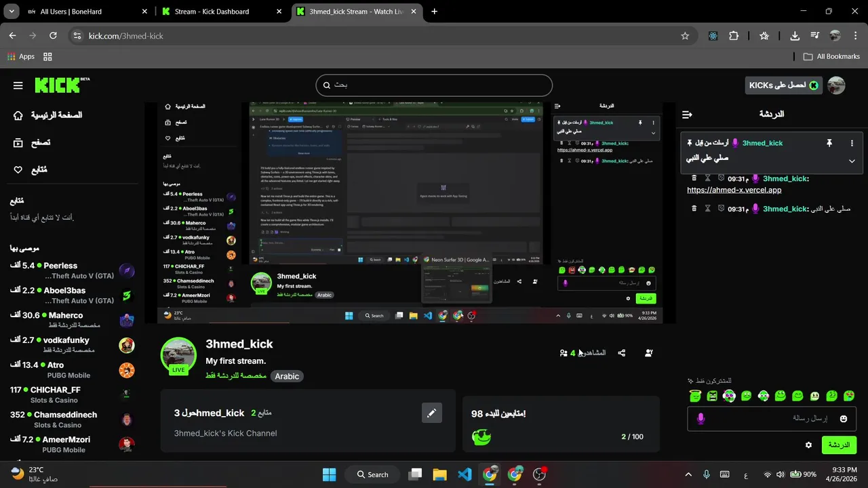Open AmeerMzori recommended channel
868x488 pixels.
tap(73, 445)
